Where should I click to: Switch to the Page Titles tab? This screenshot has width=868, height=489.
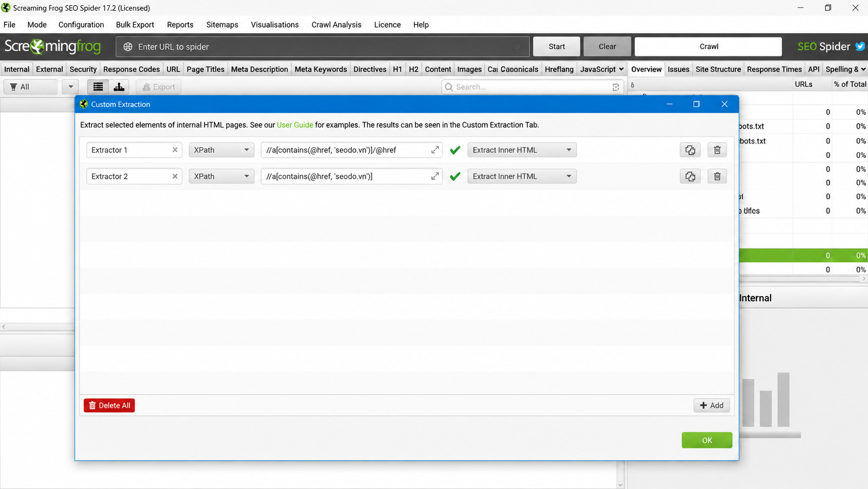206,69
